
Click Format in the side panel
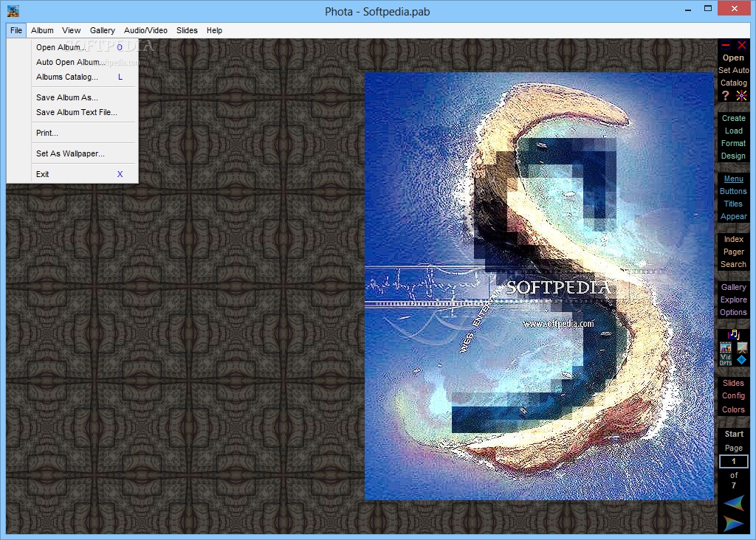click(x=733, y=143)
